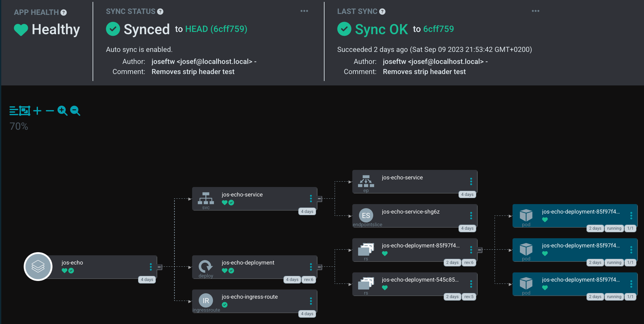Open jos-echo application node menu
The width and height of the screenshot is (644, 324).
click(x=151, y=266)
